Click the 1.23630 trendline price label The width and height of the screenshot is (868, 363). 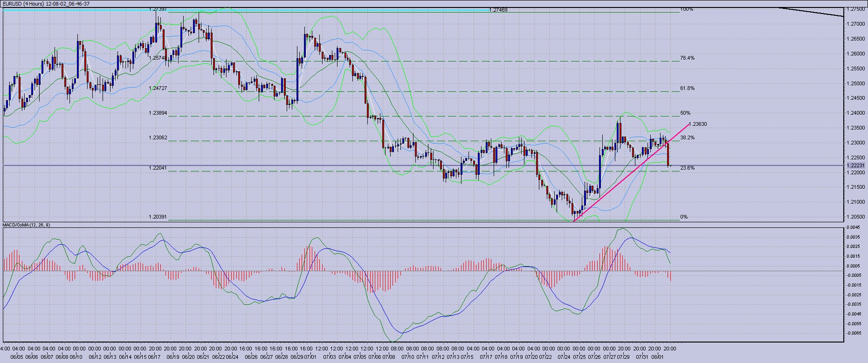(698, 124)
